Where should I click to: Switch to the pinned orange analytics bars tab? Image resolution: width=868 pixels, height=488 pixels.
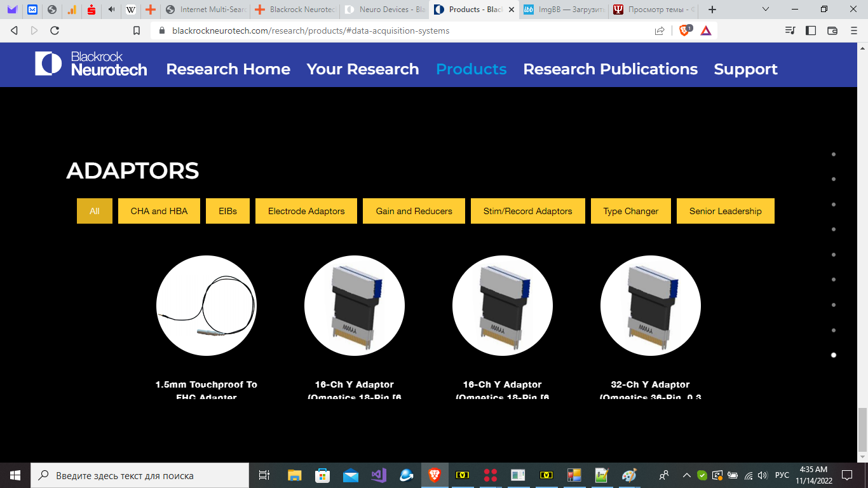(72, 10)
